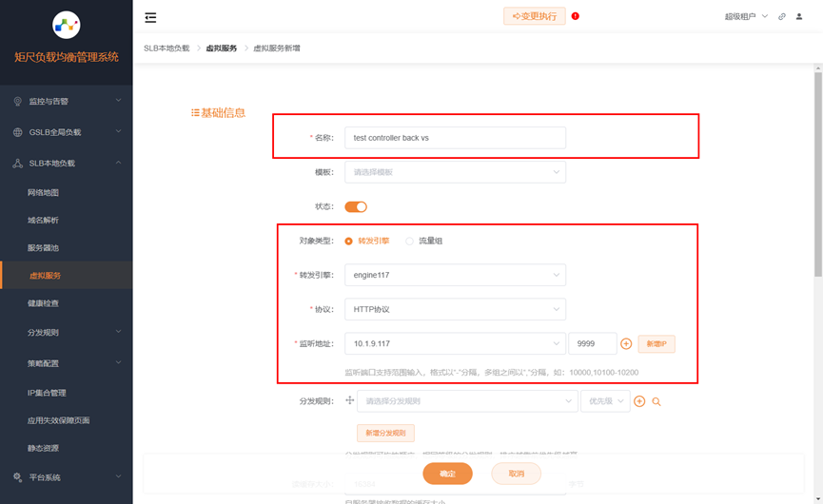Open the 监听地址 10.1.9.117 dropdown
Viewport: 823px width, 504px height.
(x=455, y=343)
